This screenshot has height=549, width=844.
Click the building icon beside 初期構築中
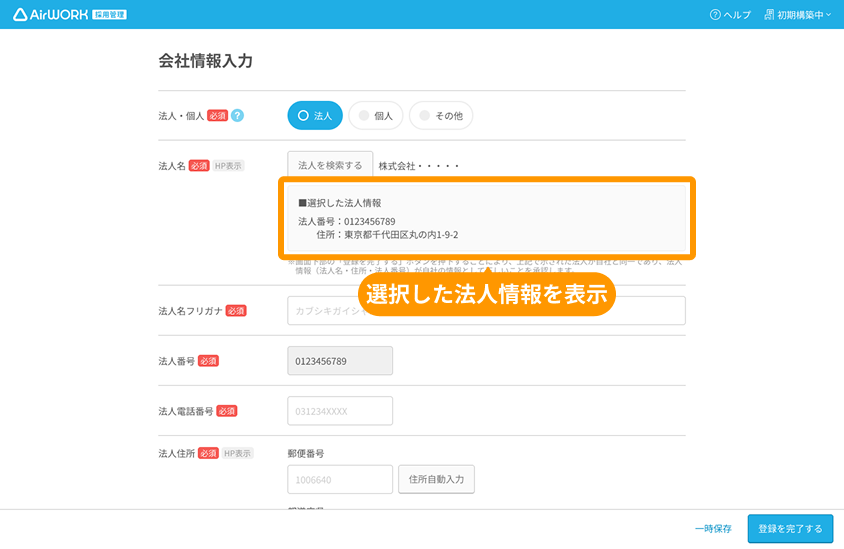pos(770,15)
